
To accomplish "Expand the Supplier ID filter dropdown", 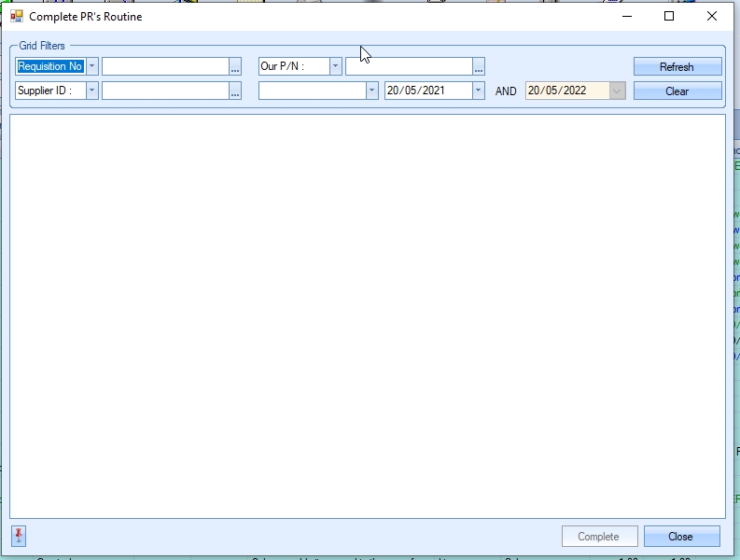I will click(91, 91).
